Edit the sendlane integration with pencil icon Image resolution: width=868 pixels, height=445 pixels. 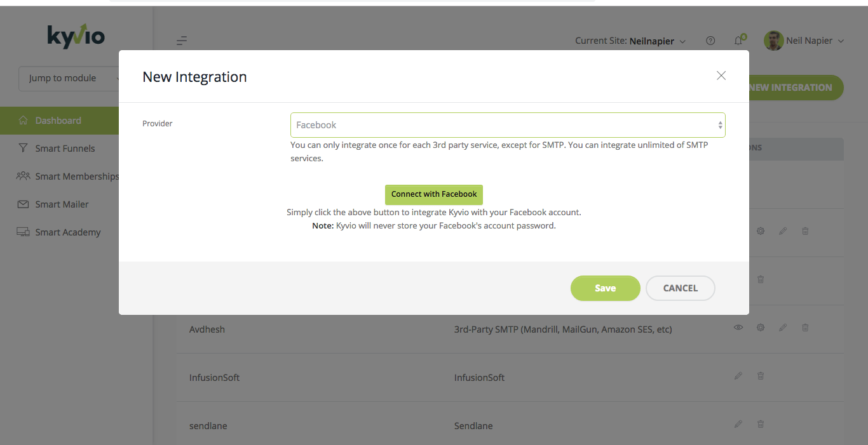pos(738,424)
